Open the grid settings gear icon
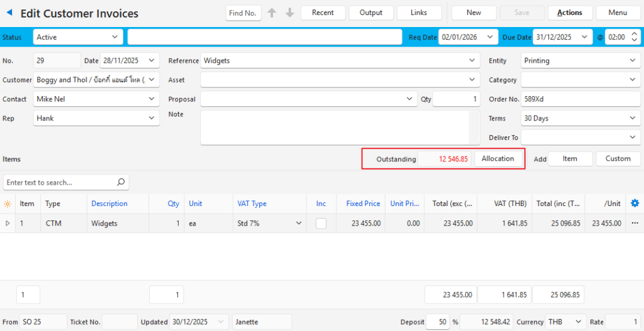Image resolution: width=644 pixels, height=331 pixels. click(635, 203)
